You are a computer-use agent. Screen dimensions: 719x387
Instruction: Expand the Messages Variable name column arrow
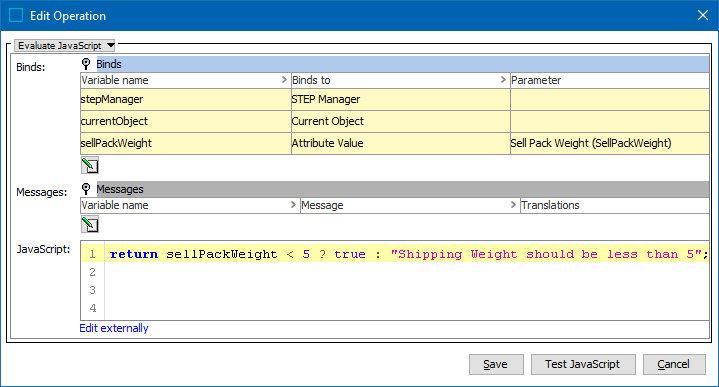[293, 205]
